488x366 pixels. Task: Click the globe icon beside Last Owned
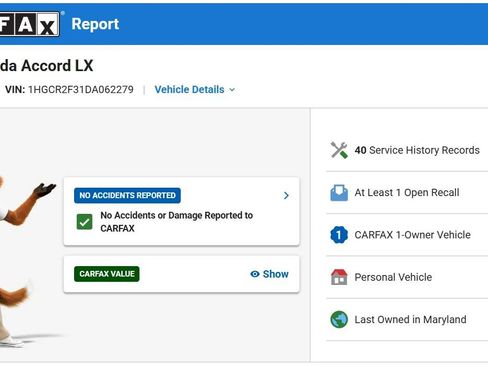coord(339,319)
